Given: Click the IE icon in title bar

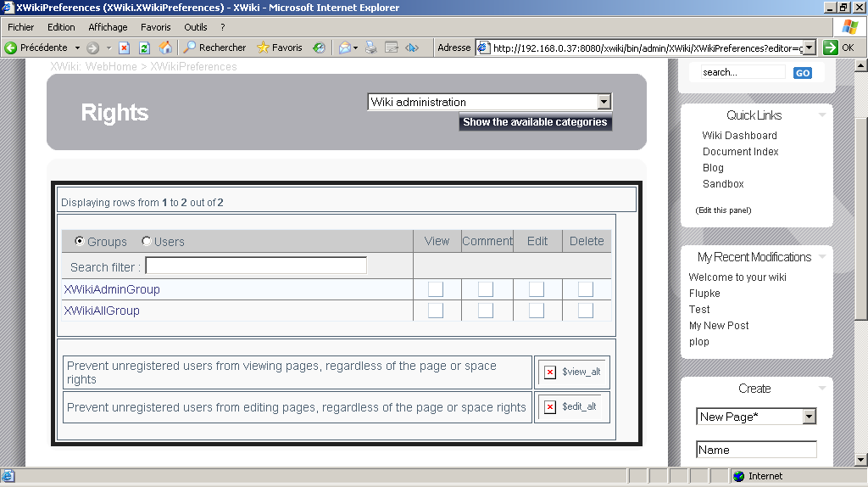Looking at the screenshot, I should (x=8, y=7).
